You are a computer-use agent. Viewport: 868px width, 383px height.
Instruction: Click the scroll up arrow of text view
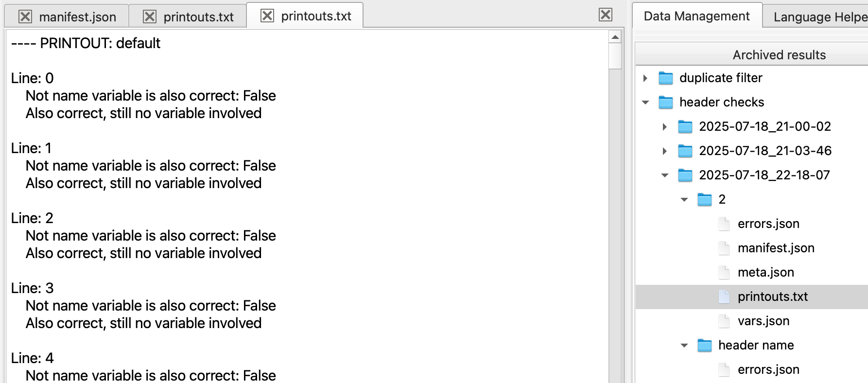615,37
